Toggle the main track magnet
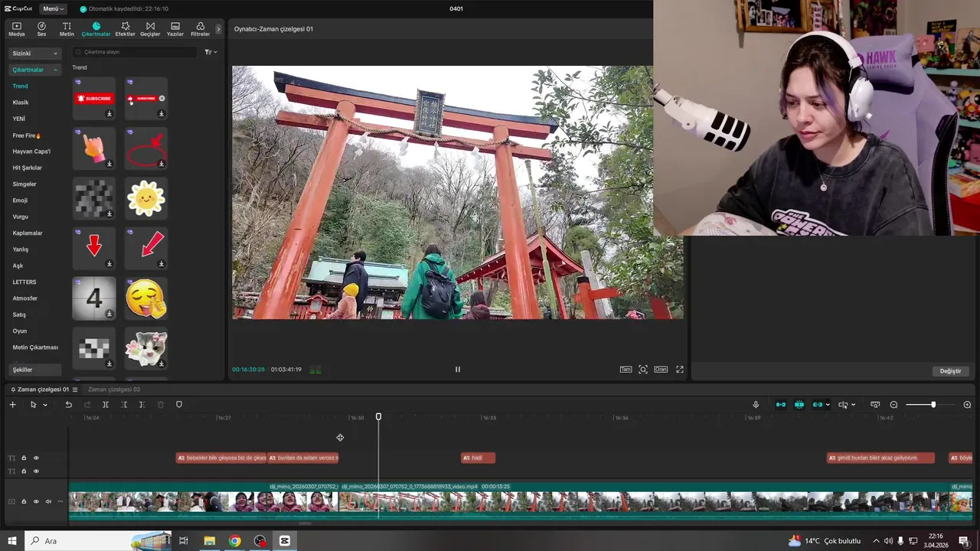This screenshot has height=551, width=980. pos(781,405)
